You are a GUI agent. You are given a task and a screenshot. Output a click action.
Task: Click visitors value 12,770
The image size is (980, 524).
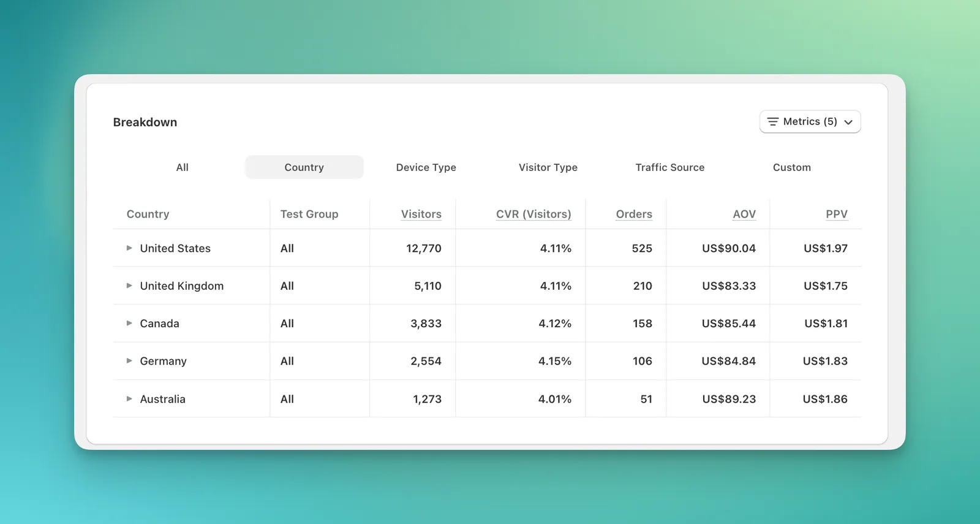click(424, 248)
